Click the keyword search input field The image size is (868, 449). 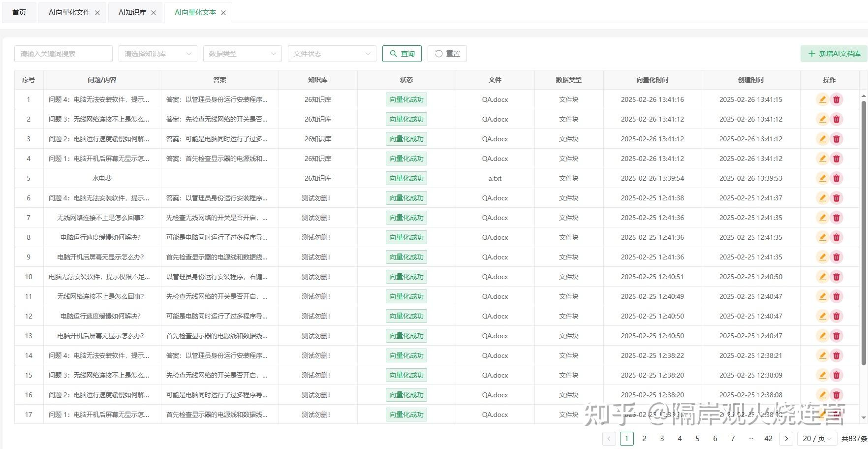[x=63, y=53]
